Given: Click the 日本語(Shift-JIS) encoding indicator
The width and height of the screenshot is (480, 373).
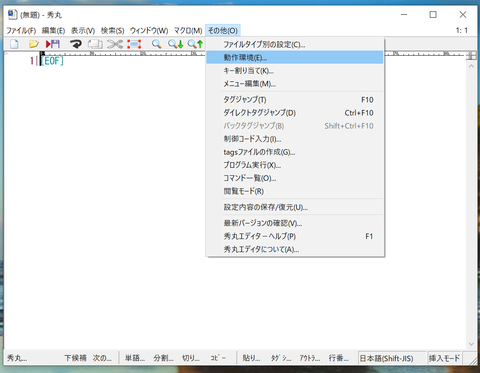Looking at the screenshot, I should tap(392, 358).
